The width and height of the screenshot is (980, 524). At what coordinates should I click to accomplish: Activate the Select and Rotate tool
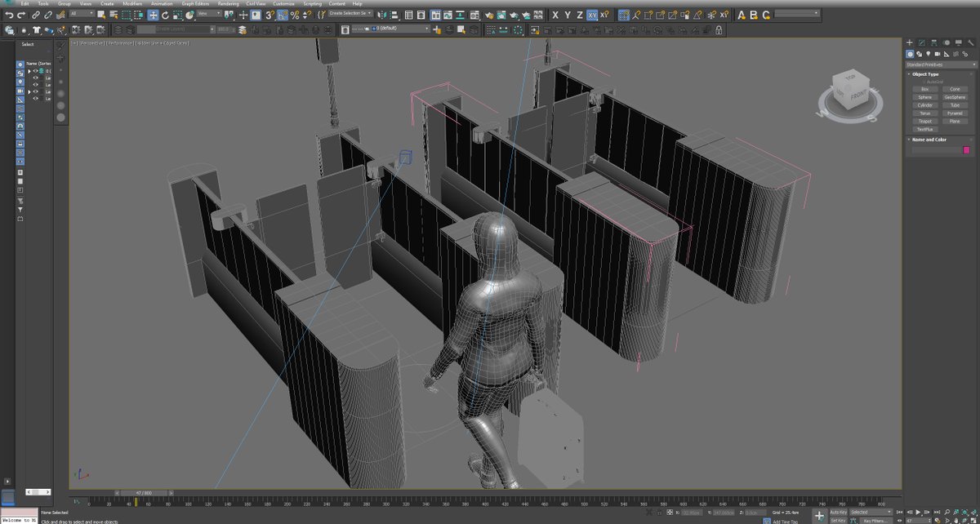pyautogui.click(x=165, y=15)
